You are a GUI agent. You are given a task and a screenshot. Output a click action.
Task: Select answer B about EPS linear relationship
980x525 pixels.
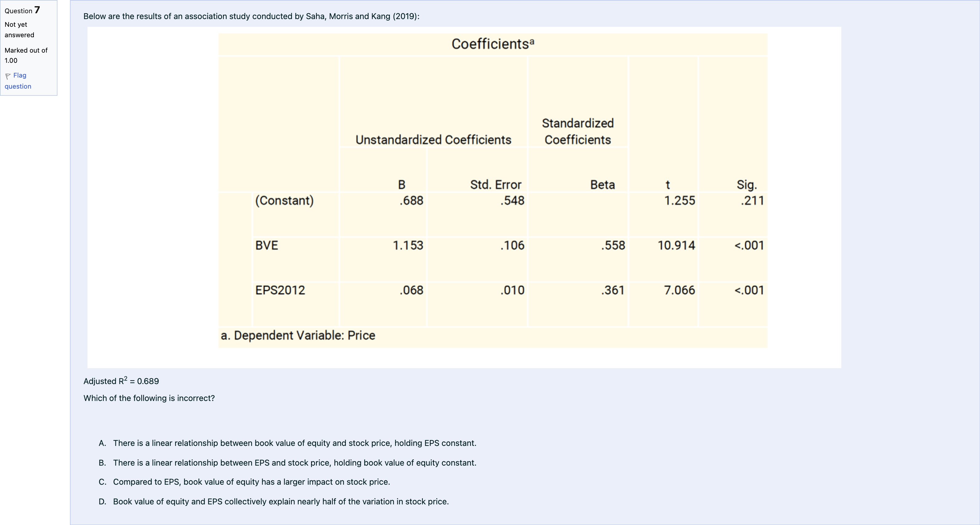294,463
